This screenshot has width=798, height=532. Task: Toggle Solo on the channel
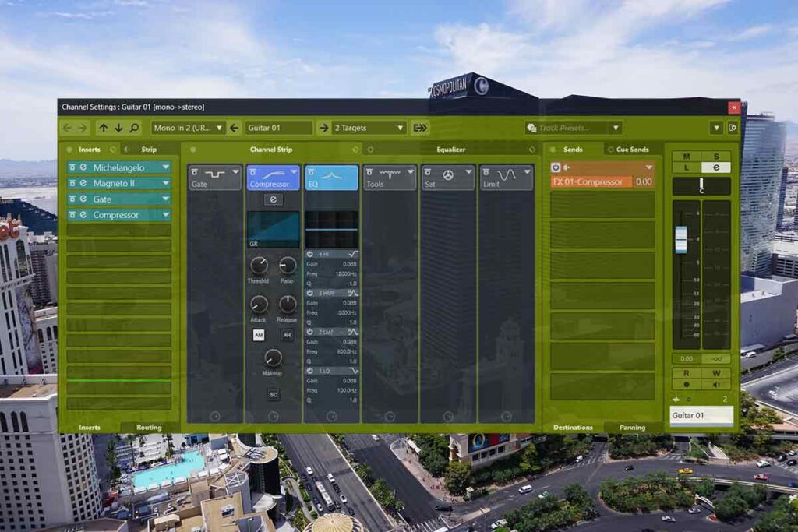716,157
